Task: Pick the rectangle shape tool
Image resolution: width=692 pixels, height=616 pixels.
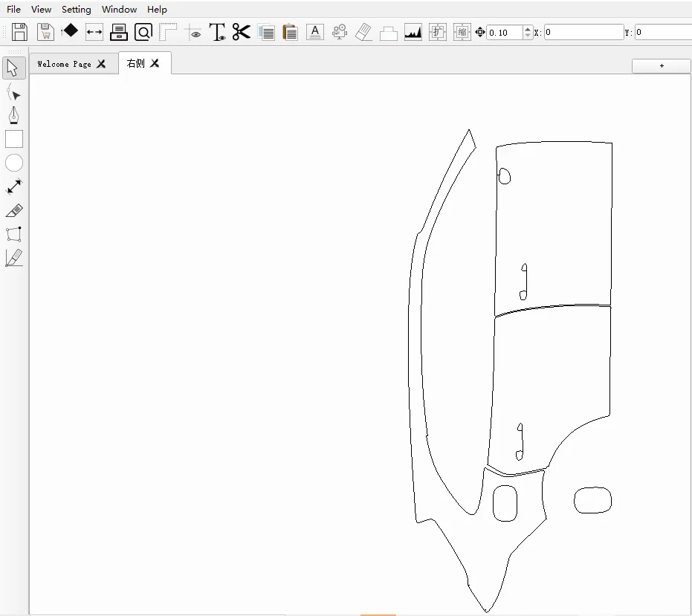Action: [x=14, y=139]
